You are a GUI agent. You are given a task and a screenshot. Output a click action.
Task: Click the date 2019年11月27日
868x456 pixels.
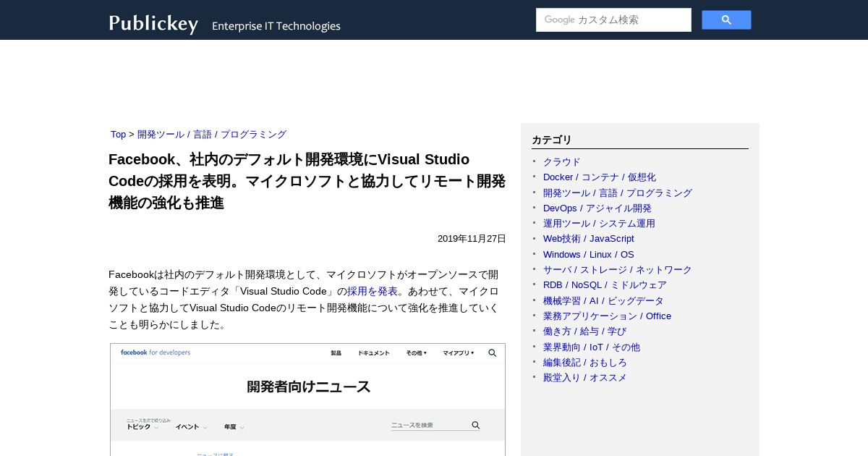(472, 239)
